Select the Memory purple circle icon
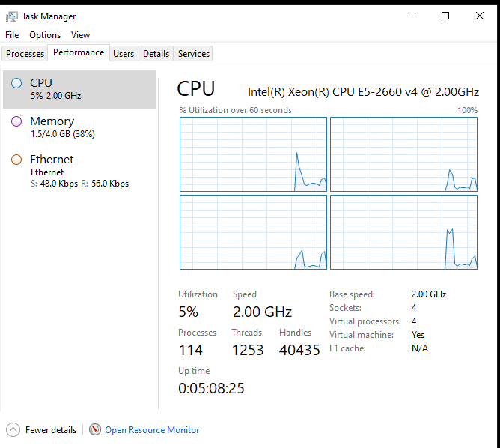Image resolution: width=500 pixels, height=448 pixels. click(x=16, y=121)
